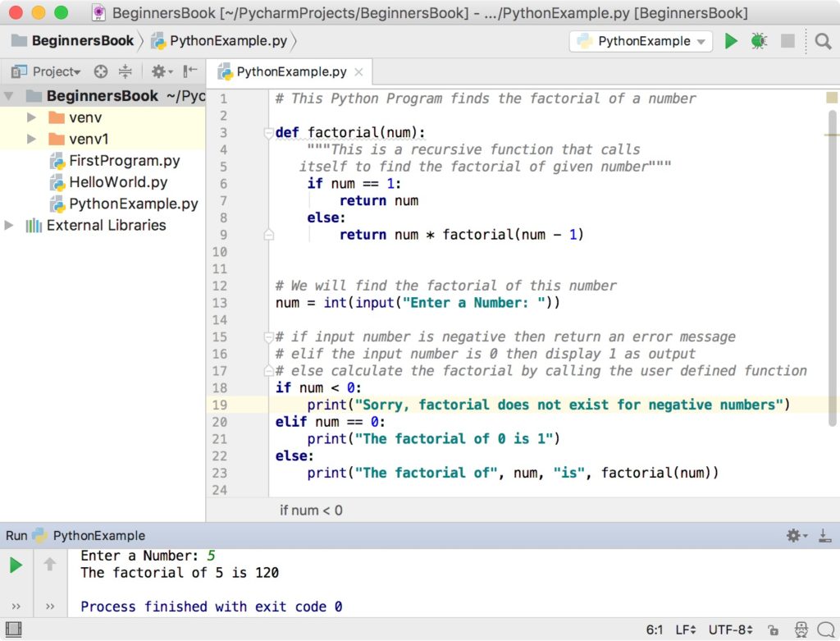This screenshot has height=641, width=840.
Task: Click the TODO/frowning agent icon in status bar
Action: (801, 630)
